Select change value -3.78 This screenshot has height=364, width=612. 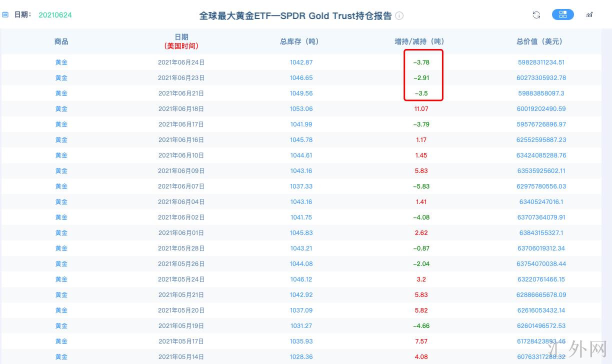pos(421,62)
